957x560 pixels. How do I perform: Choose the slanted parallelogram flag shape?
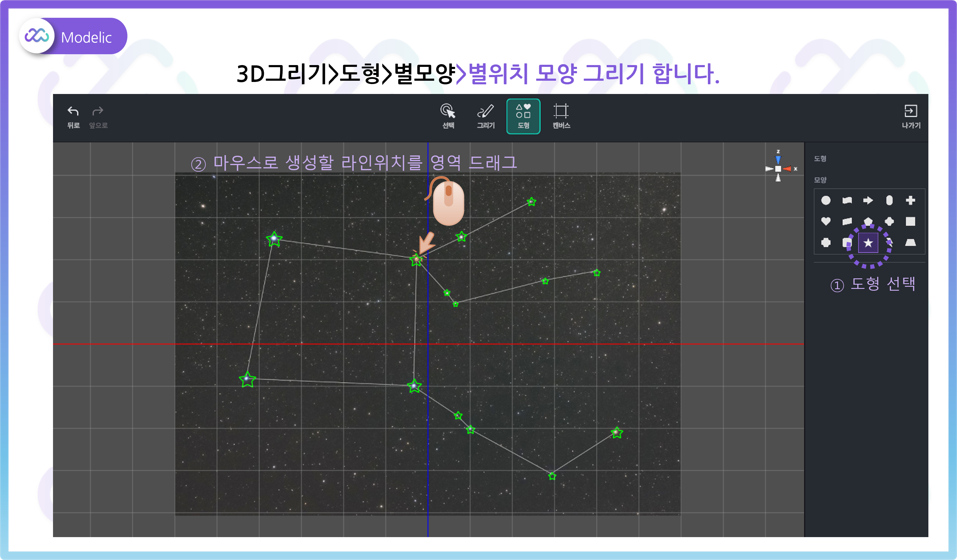[x=847, y=221]
